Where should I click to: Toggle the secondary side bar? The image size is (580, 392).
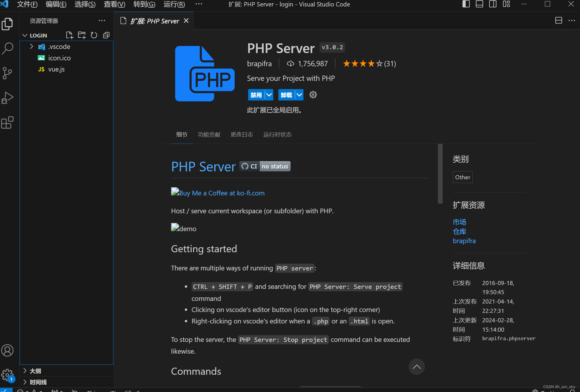pyautogui.click(x=493, y=4)
